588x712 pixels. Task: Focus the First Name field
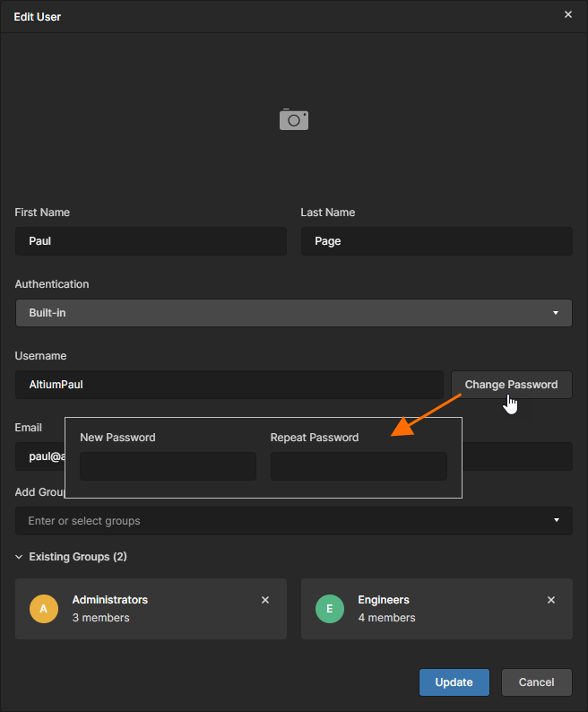pos(151,241)
